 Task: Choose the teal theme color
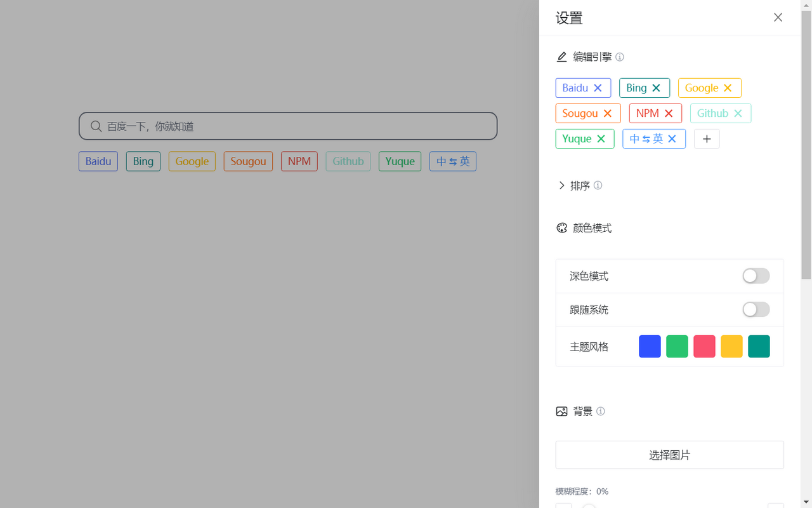(x=759, y=347)
